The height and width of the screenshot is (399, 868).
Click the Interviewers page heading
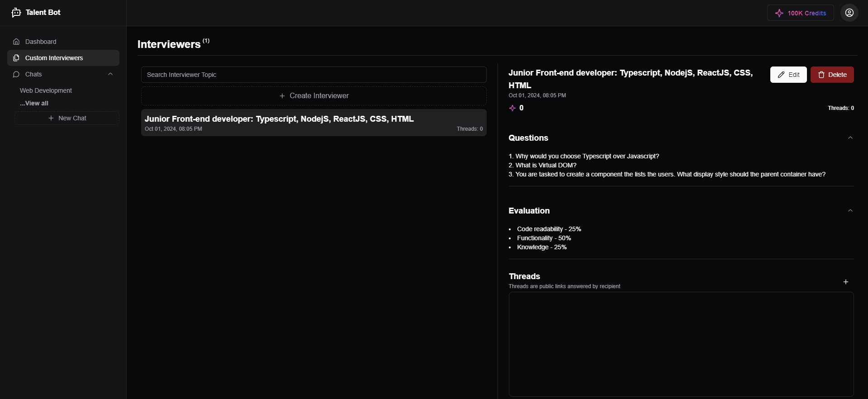[x=169, y=44]
